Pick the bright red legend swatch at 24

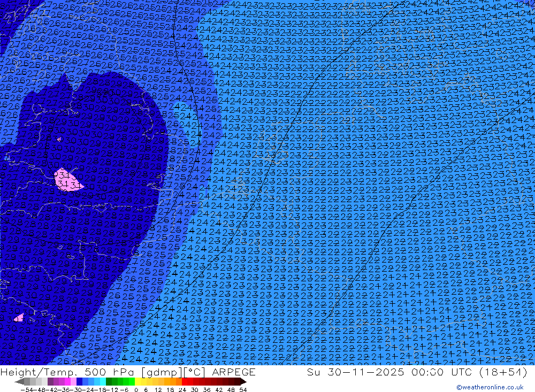tap(185, 381)
